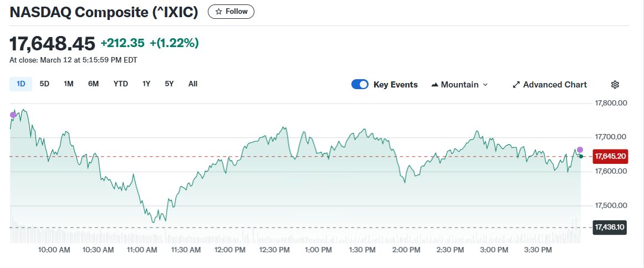Image resolution: width=644 pixels, height=268 pixels.
Task: Click the expand arrows icon beside Advanced Chart
Action: pos(517,85)
